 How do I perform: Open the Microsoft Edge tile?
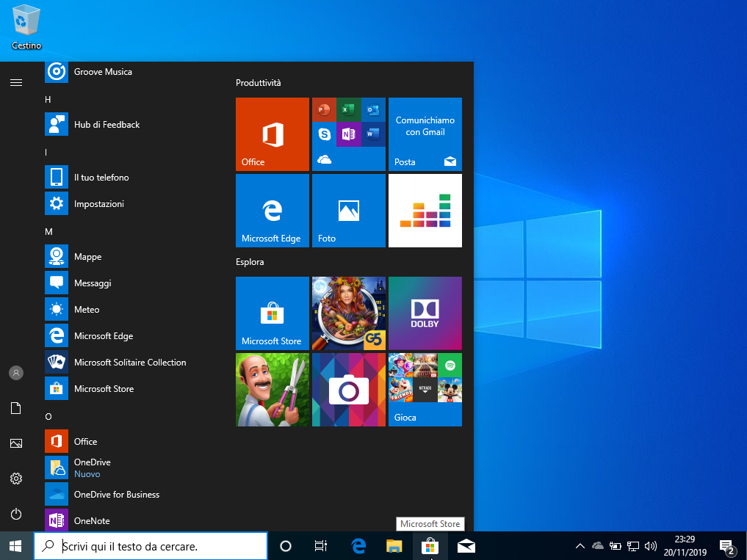273,211
